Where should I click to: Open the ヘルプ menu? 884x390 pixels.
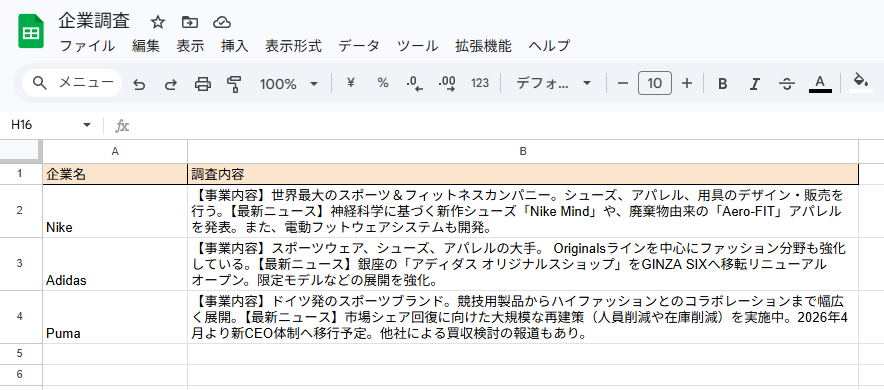549,46
